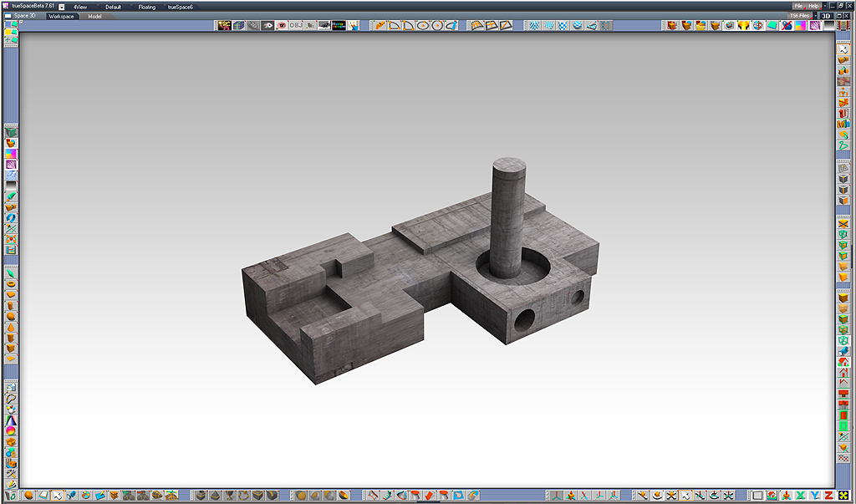Select the lasso tool on left toolbar
This screenshot has height=504, width=856.
11,400
